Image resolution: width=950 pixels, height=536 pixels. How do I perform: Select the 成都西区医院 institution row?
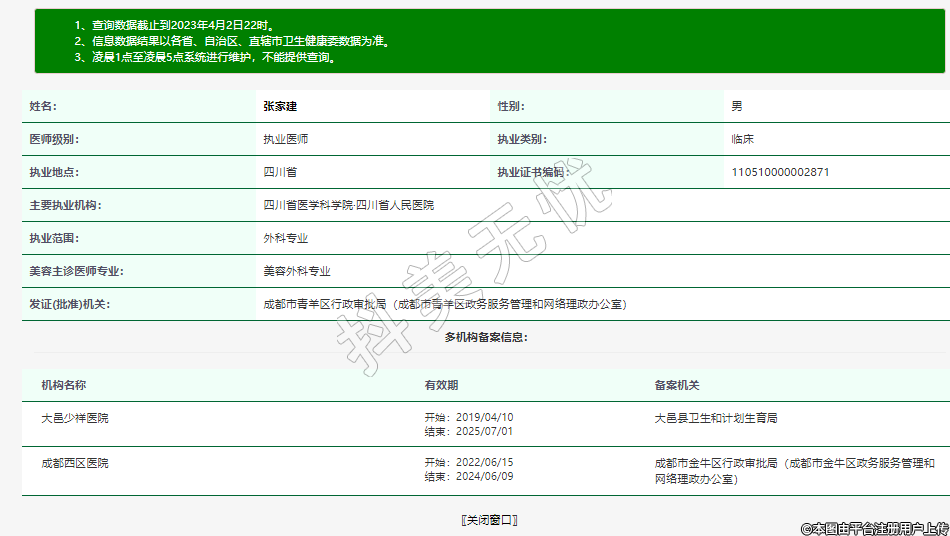(x=75, y=463)
